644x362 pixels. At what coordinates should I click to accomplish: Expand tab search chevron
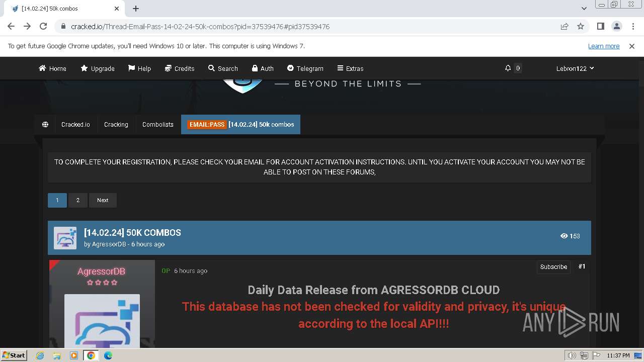(x=584, y=9)
